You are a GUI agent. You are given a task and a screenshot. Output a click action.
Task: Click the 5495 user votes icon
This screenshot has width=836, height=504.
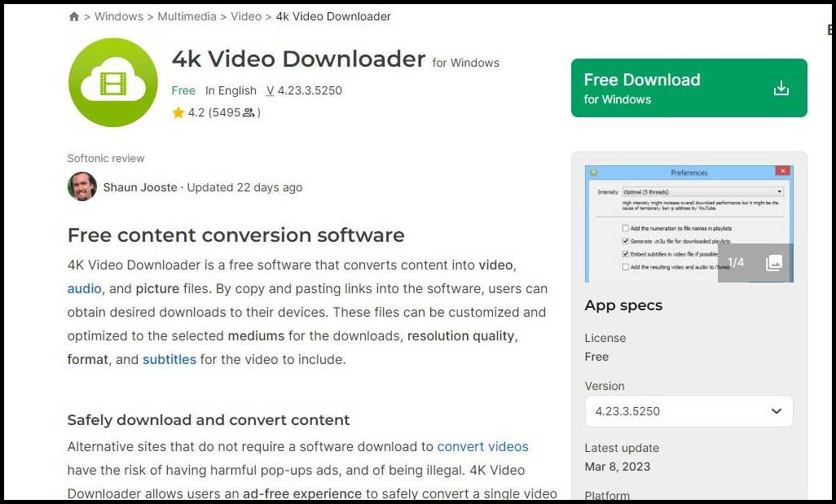[249, 112]
